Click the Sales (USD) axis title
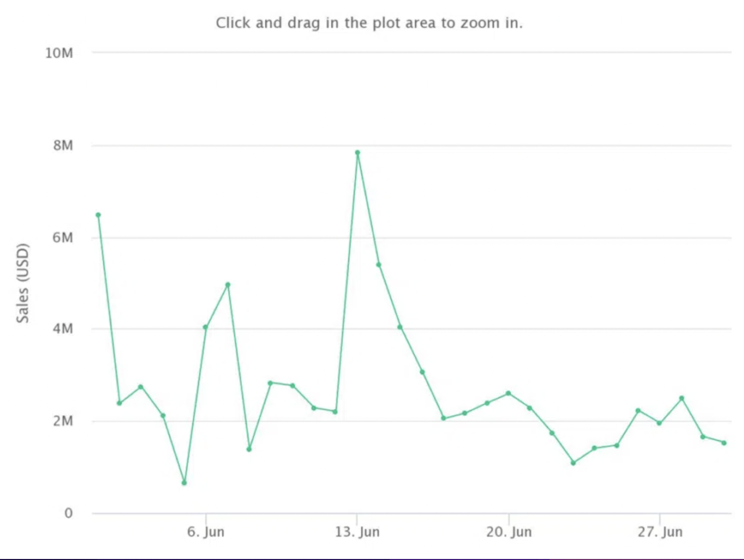The image size is (744, 560). [22, 283]
